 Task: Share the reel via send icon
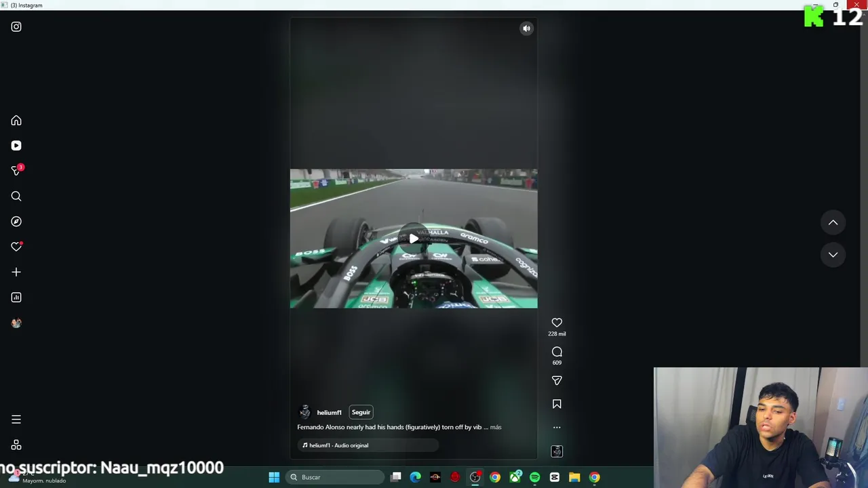[x=557, y=380]
